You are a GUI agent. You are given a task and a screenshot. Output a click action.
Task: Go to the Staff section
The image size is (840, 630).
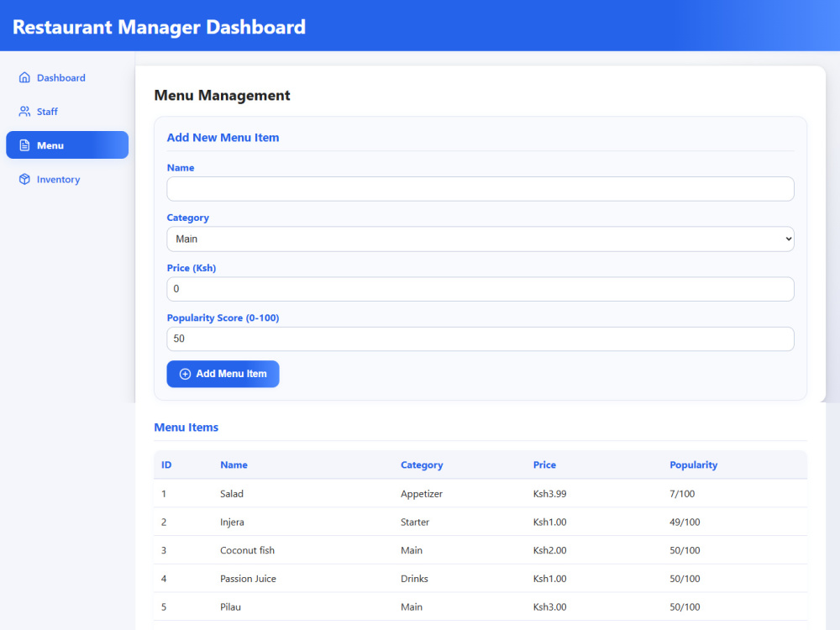(x=67, y=112)
